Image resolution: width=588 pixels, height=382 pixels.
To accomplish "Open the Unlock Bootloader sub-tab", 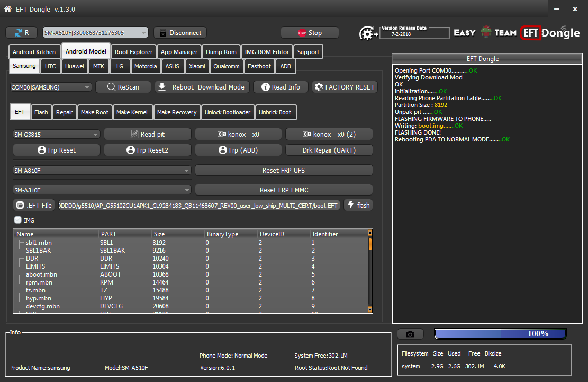I will tap(227, 112).
